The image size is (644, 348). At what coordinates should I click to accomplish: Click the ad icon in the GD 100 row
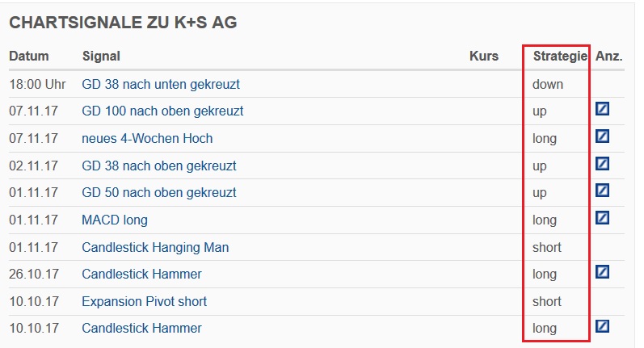(602, 109)
